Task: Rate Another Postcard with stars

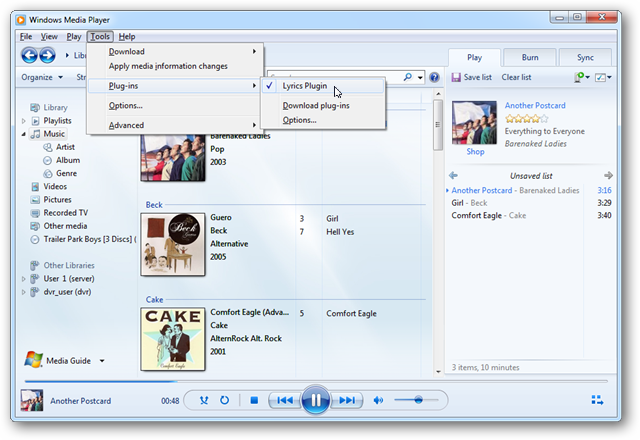Action: [527, 119]
